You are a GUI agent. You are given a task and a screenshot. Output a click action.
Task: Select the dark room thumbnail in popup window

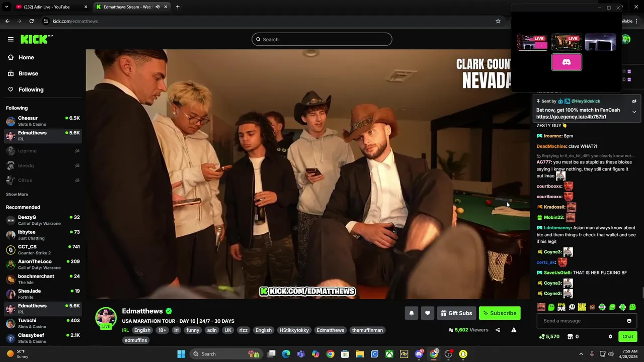pos(600,43)
